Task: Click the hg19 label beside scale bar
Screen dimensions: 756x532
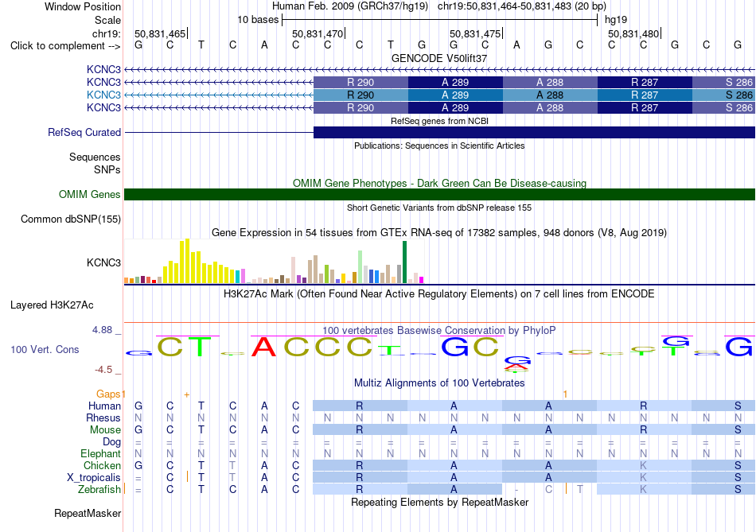Action: (616, 20)
